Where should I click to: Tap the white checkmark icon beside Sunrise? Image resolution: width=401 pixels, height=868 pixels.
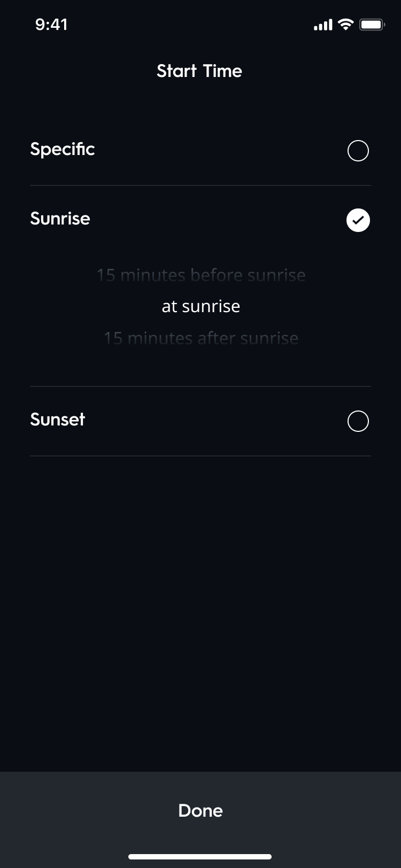coord(358,220)
